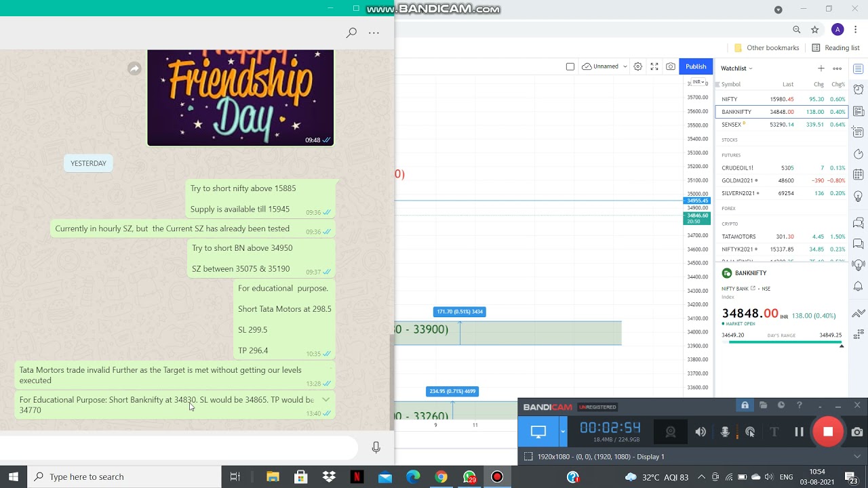
Task: Select NIFTYK2021 in the Watchlist
Action: pyautogui.click(x=781, y=249)
